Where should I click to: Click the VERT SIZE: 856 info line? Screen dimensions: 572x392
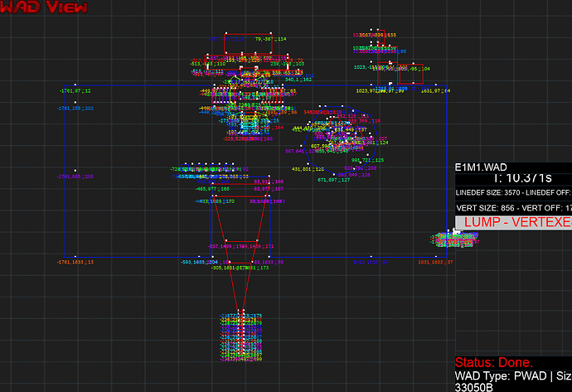tap(514, 208)
